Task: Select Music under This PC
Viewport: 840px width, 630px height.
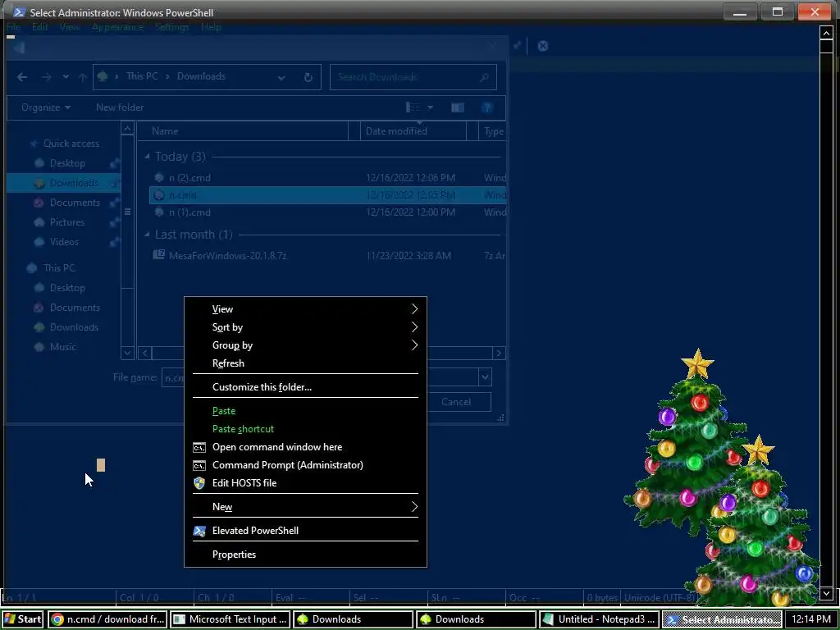Action: point(62,347)
